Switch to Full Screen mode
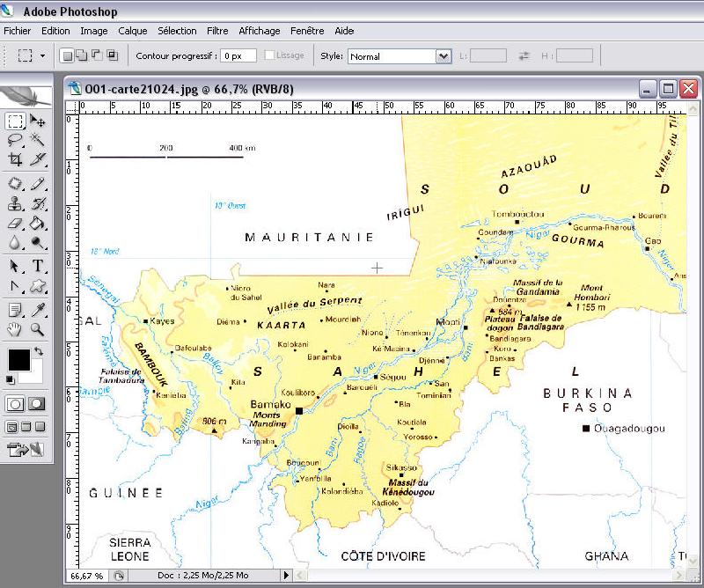704x588 pixels. point(40,427)
